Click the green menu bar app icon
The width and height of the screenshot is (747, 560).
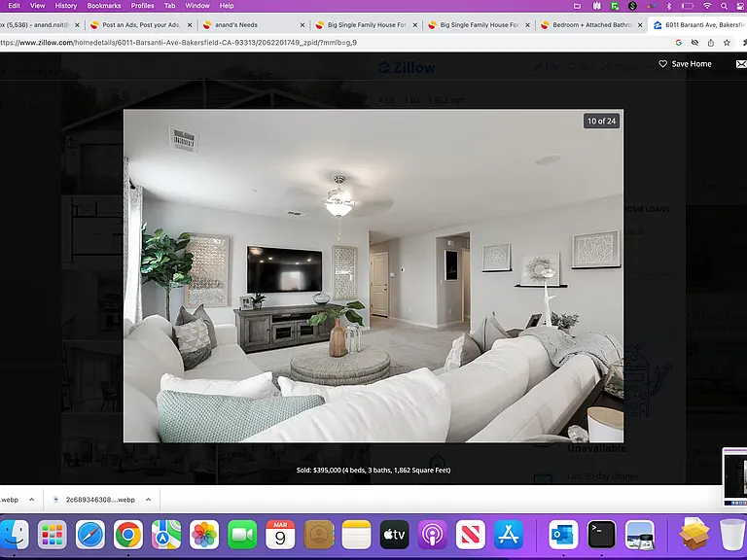tap(615, 6)
